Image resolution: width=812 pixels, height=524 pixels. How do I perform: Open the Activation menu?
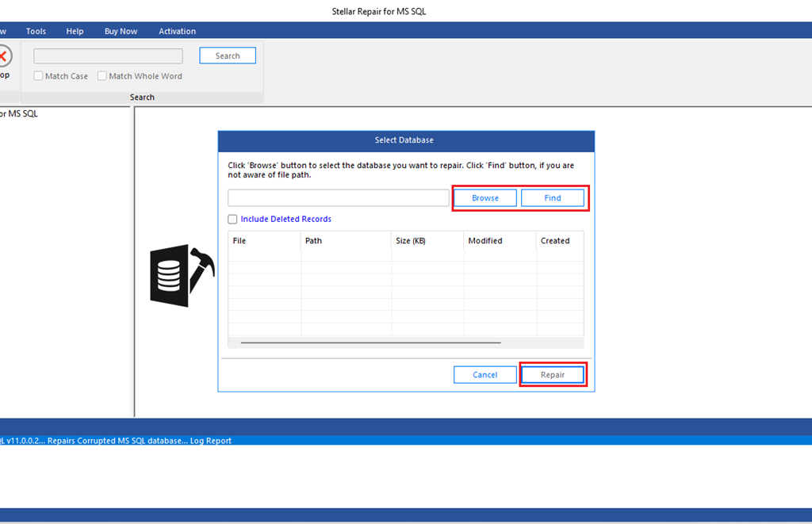pos(177,31)
